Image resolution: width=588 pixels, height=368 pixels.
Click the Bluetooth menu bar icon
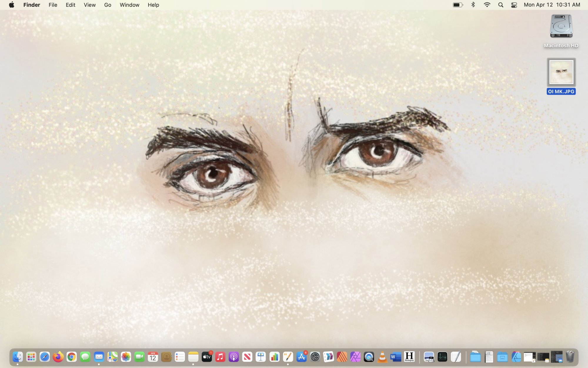click(x=473, y=5)
